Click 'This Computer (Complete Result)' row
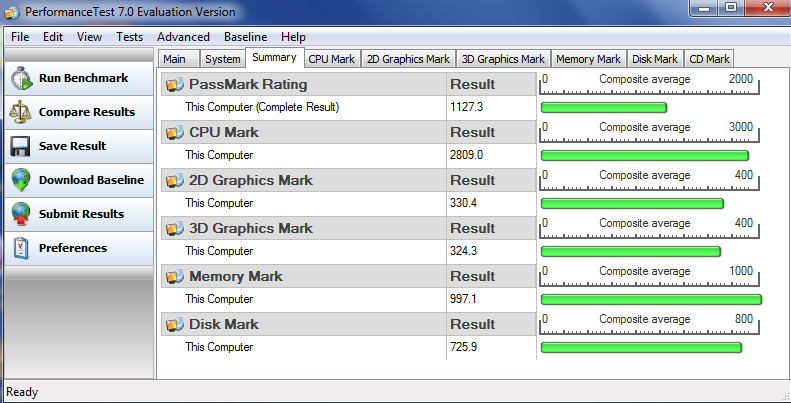The height and width of the screenshot is (403, 791). [304, 107]
